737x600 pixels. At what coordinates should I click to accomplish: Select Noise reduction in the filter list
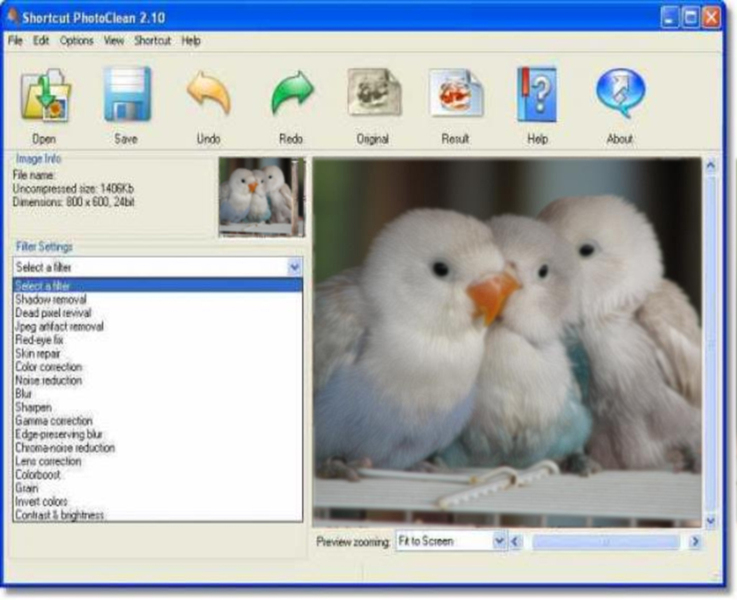pos(49,380)
